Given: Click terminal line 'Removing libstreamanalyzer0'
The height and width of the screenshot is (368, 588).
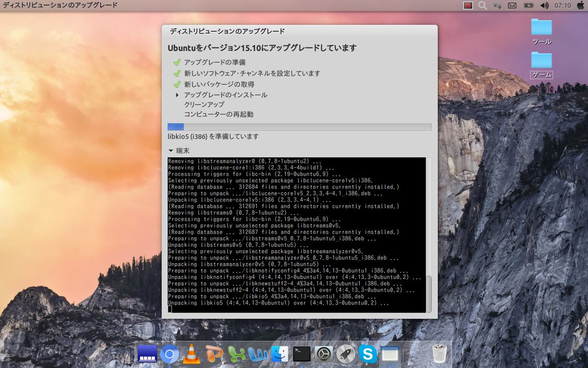Looking at the screenshot, I should (245, 161).
